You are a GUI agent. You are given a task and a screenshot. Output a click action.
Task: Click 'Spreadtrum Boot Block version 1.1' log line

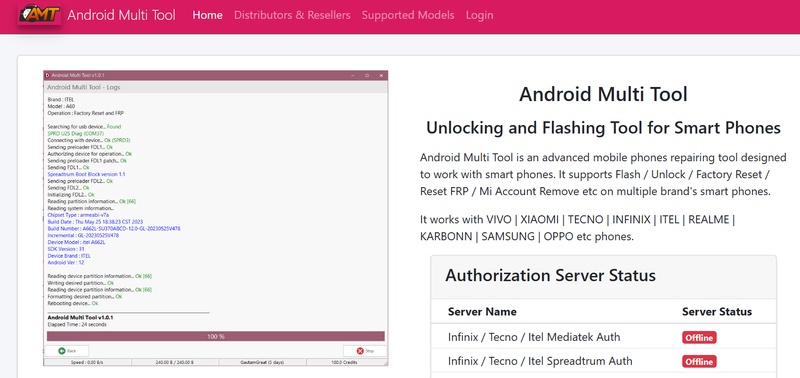[x=86, y=174]
